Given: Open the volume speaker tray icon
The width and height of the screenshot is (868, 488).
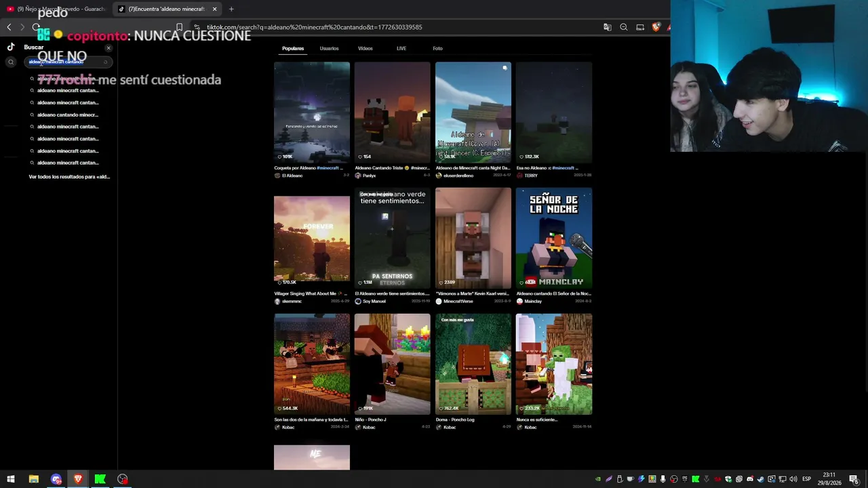Looking at the screenshot, I should click(x=793, y=479).
